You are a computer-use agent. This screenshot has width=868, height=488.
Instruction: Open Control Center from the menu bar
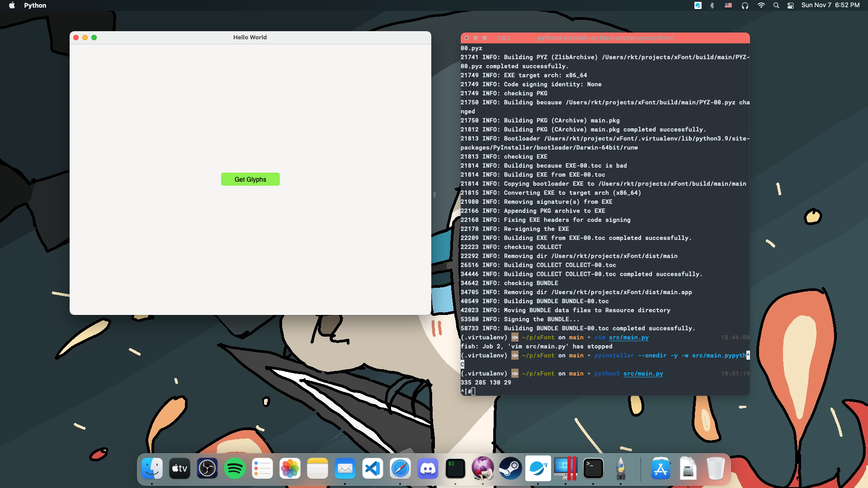pos(791,5)
